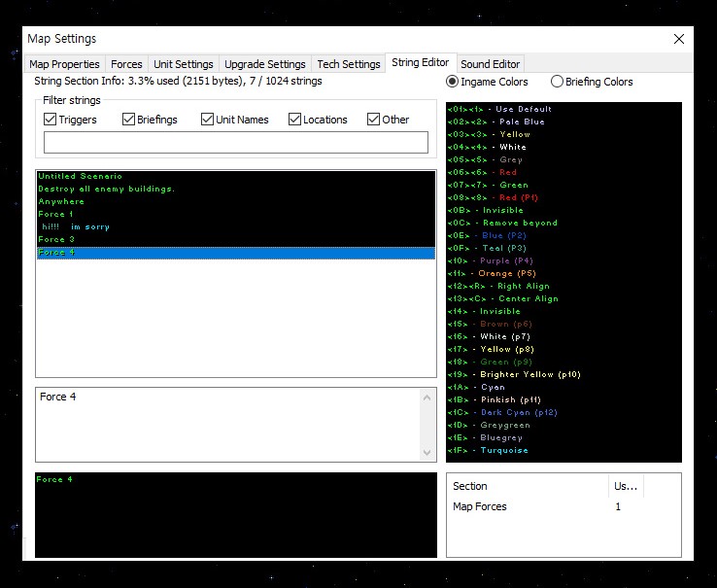
Task: Click 'Brighter Yellow (p10)' color entry
Action: 514,375
